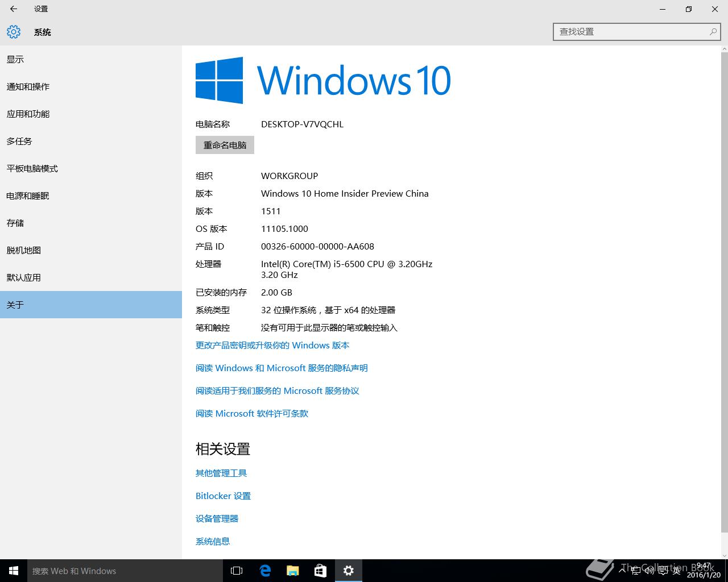
Task: Click OS build 11105.1000
Action: click(x=284, y=228)
